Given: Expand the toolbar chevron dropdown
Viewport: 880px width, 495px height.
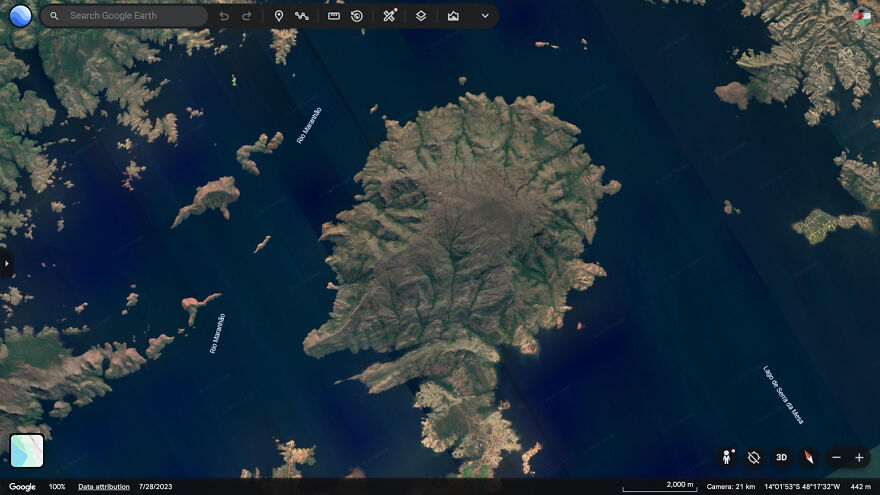Looking at the screenshot, I should coord(485,16).
